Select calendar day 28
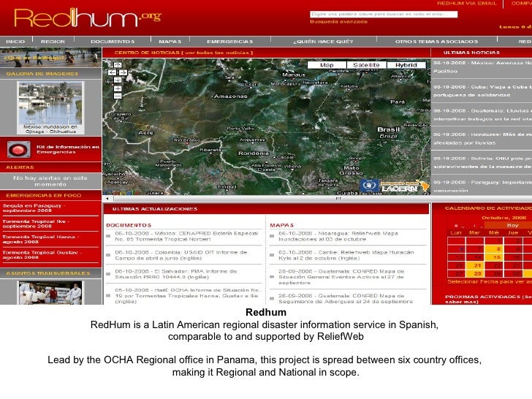The image size is (532, 399). coord(477,273)
